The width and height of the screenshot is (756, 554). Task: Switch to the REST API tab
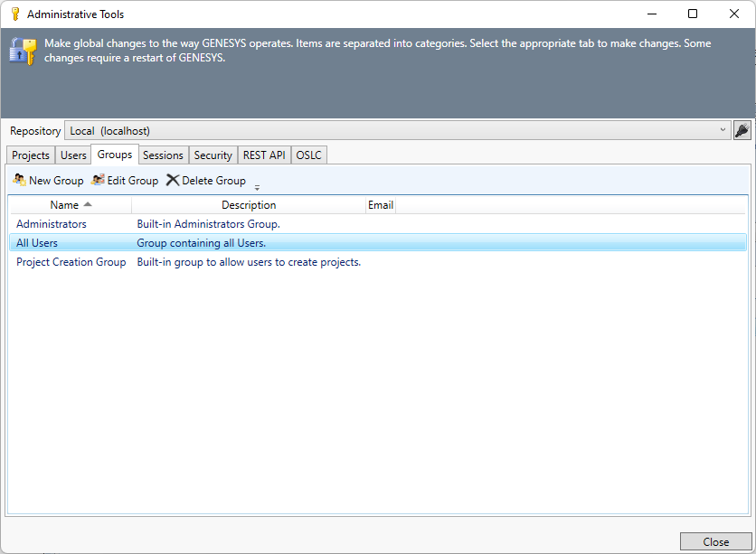263,155
